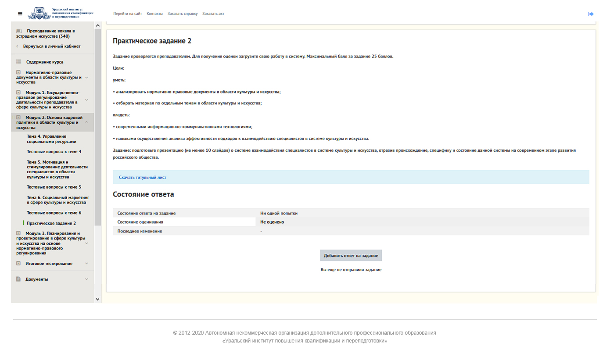Open Заказать справку in top menu
The width and height of the screenshot is (610, 364).
pos(182,14)
